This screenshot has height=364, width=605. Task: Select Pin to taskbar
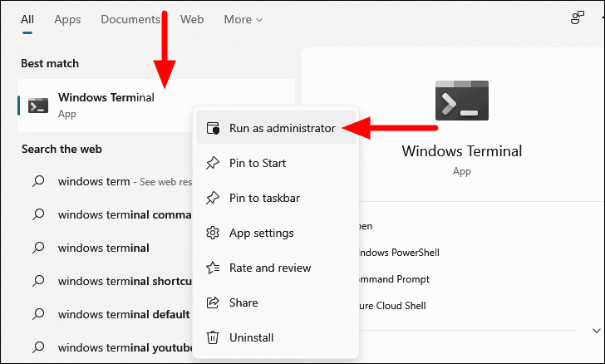click(x=276, y=198)
